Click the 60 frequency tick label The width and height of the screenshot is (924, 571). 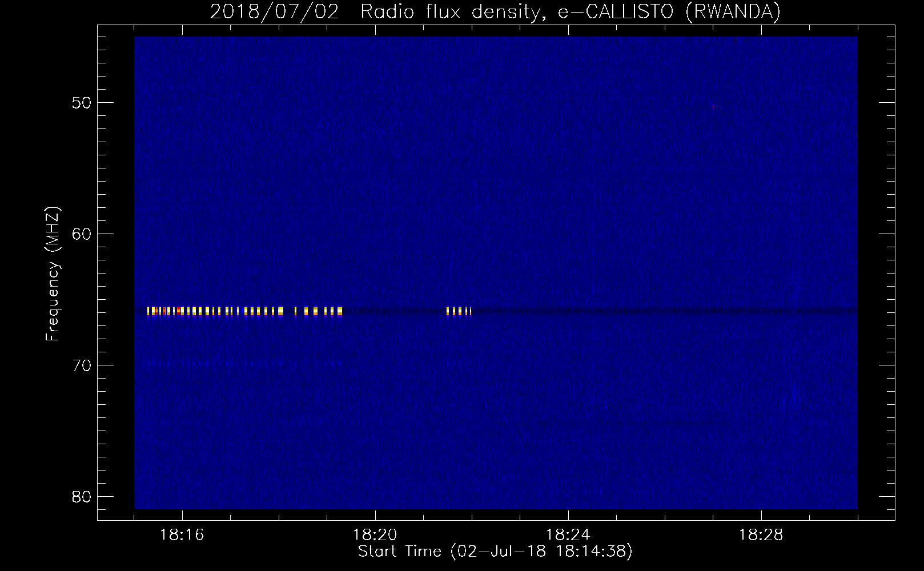point(82,235)
